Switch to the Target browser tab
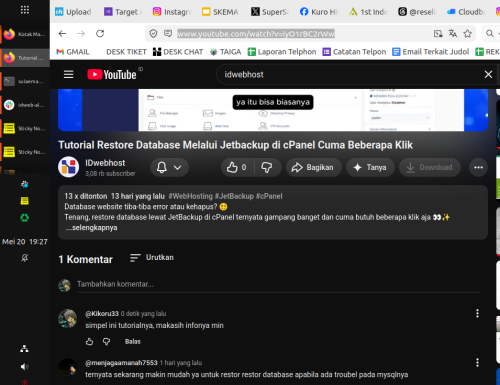The height and width of the screenshot is (385, 500). click(x=123, y=12)
